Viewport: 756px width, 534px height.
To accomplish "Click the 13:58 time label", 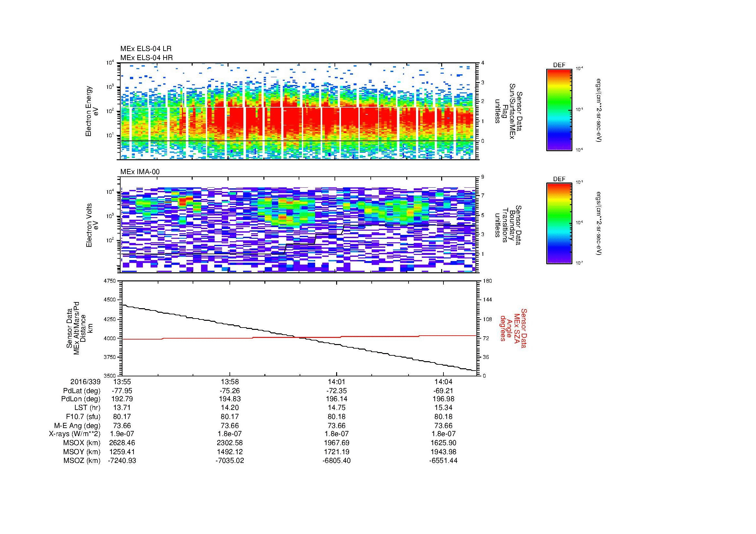I will point(229,382).
